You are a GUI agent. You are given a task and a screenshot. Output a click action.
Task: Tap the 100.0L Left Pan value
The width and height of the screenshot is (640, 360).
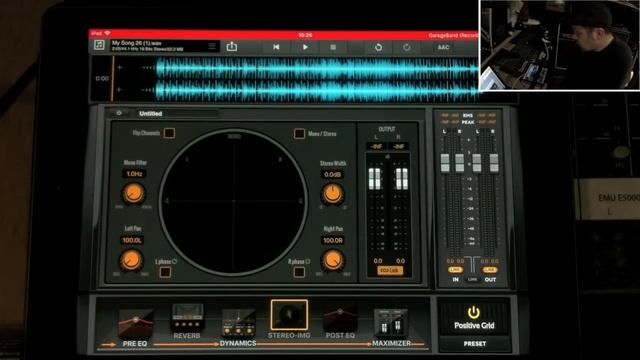[132, 240]
